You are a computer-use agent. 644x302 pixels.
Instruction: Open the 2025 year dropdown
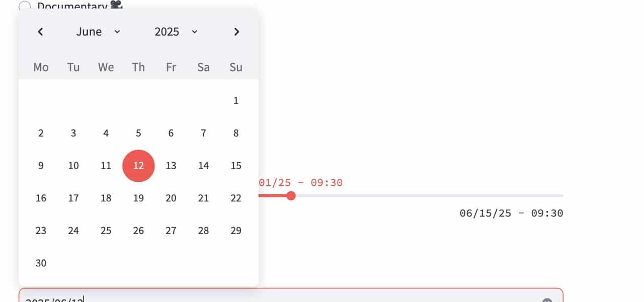click(x=176, y=32)
